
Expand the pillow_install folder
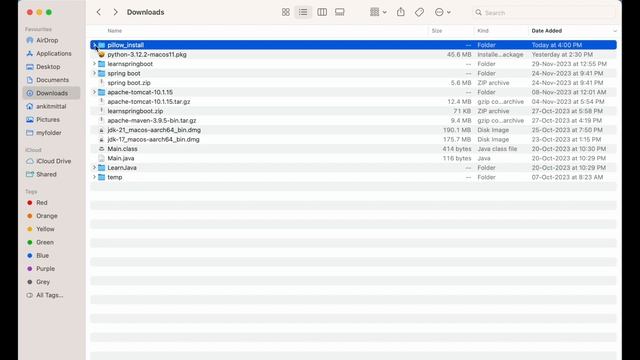pyautogui.click(x=94, y=45)
